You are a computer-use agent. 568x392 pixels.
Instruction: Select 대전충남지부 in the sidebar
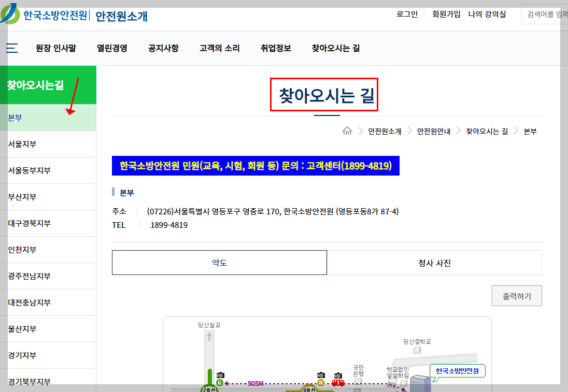48,302
